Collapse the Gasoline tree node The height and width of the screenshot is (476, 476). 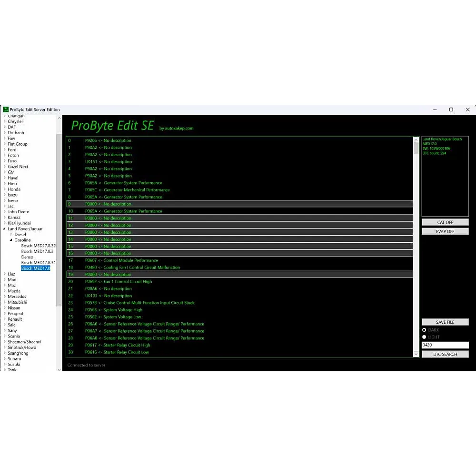[x=11, y=240]
